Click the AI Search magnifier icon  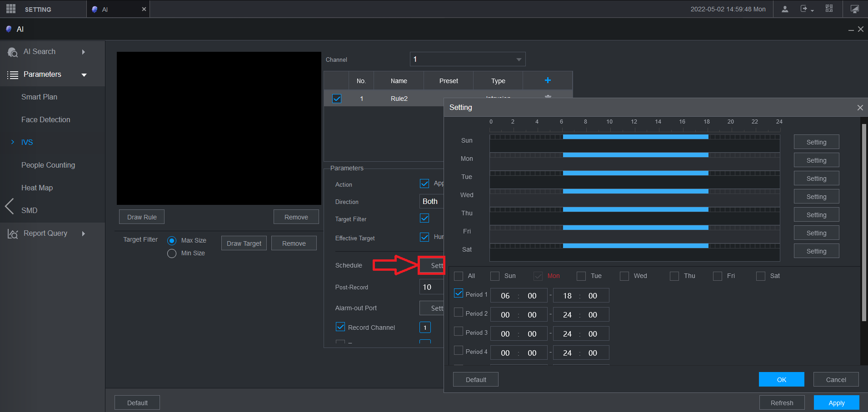click(13, 52)
